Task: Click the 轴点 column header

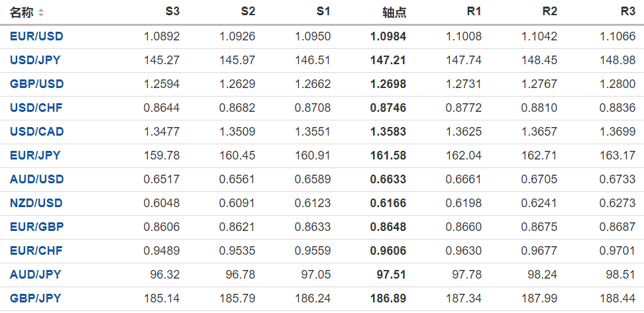Action: 394,13
